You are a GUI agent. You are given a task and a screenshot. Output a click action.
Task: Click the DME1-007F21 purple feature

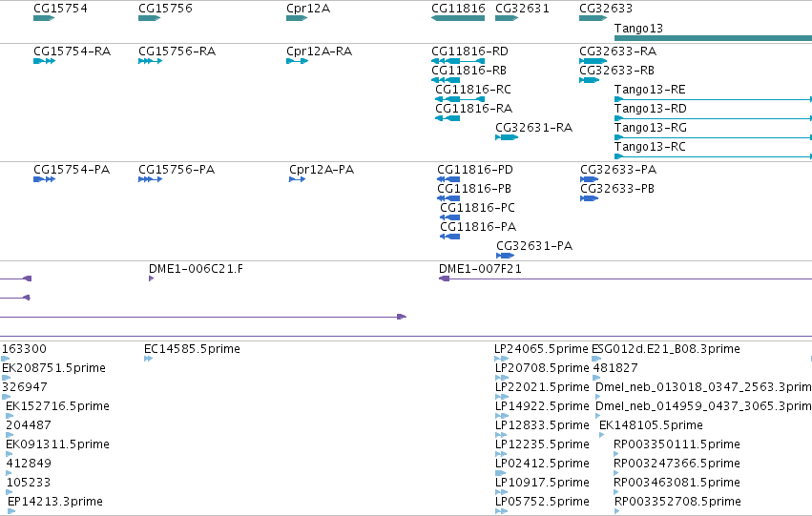[625, 279]
